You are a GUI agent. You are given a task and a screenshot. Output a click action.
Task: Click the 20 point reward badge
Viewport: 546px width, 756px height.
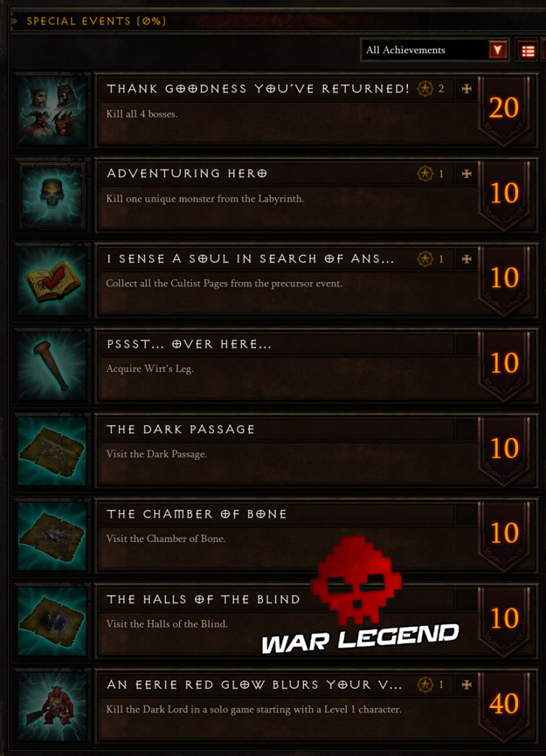(504, 109)
